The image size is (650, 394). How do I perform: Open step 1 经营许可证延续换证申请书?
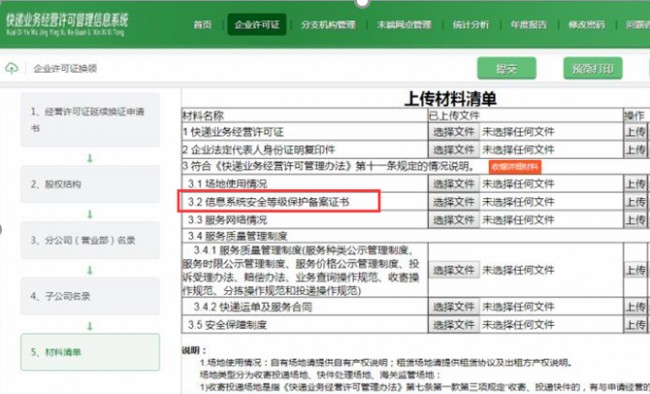[x=90, y=119]
